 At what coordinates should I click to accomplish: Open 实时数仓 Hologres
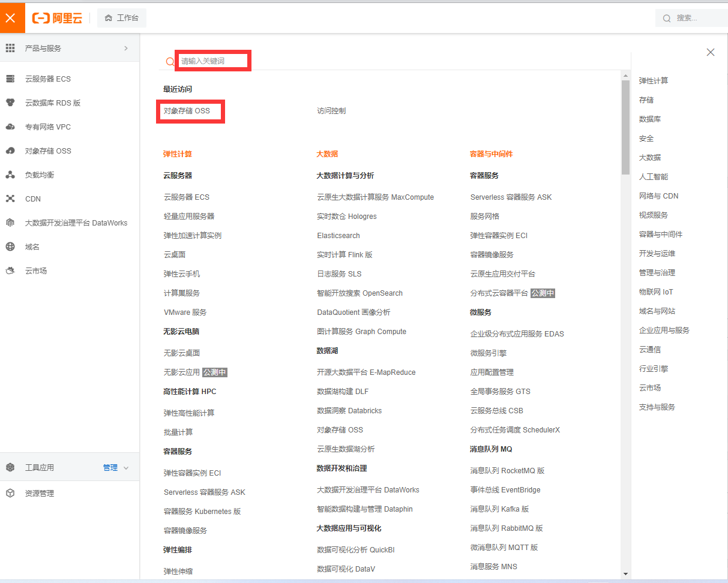(x=347, y=216)
